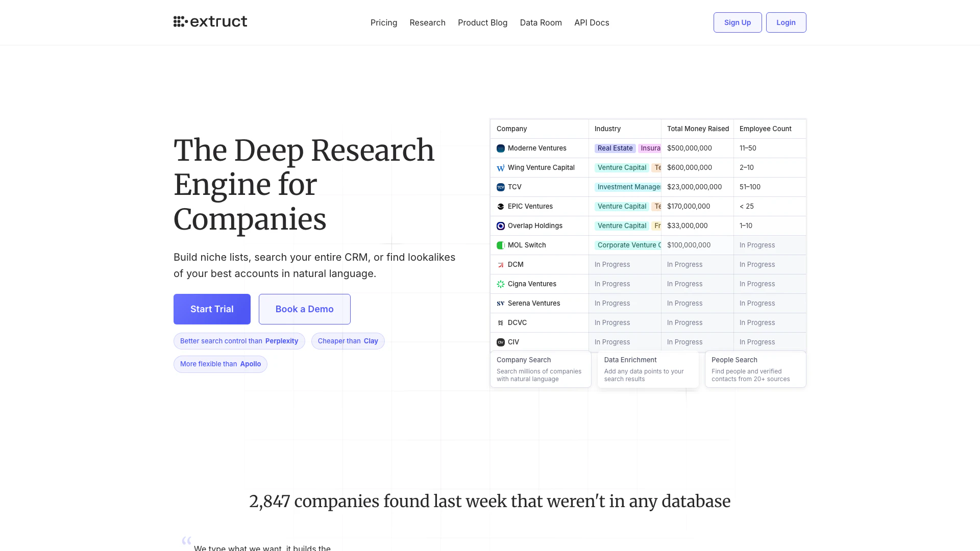Click the MOL Switch green logo icon
The width and height of the screenshot is (980, 551).
click(x=501, y=245)
